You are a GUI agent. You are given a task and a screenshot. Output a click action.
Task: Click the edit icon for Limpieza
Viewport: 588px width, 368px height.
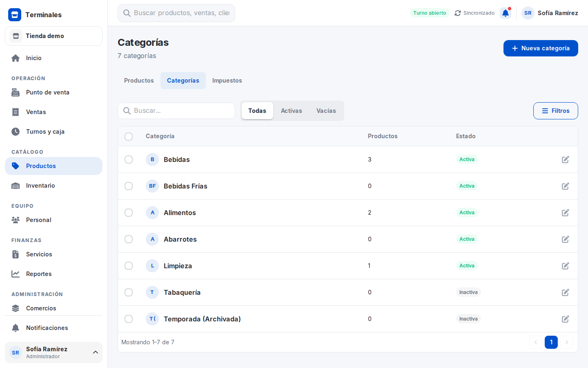(565, 266)
